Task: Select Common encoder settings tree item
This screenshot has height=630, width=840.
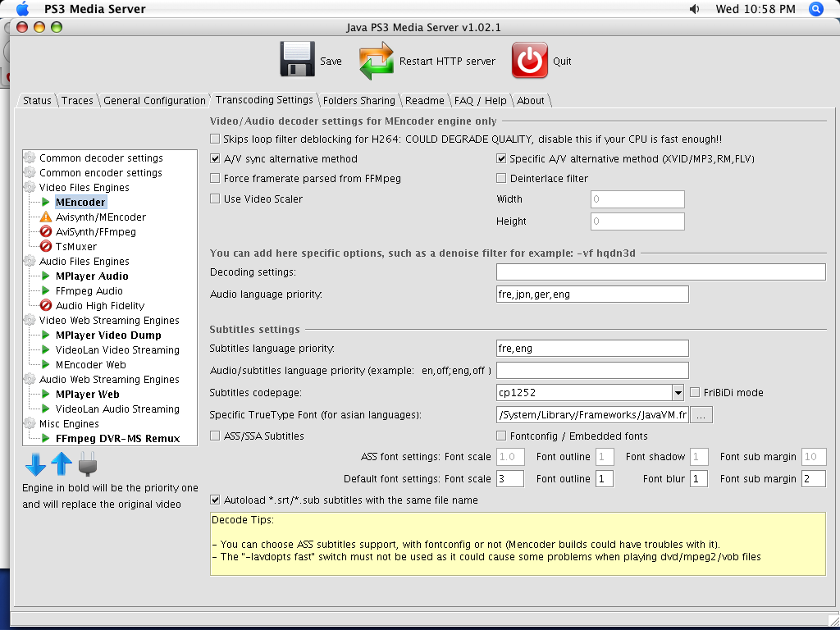Action: point(101,172)
